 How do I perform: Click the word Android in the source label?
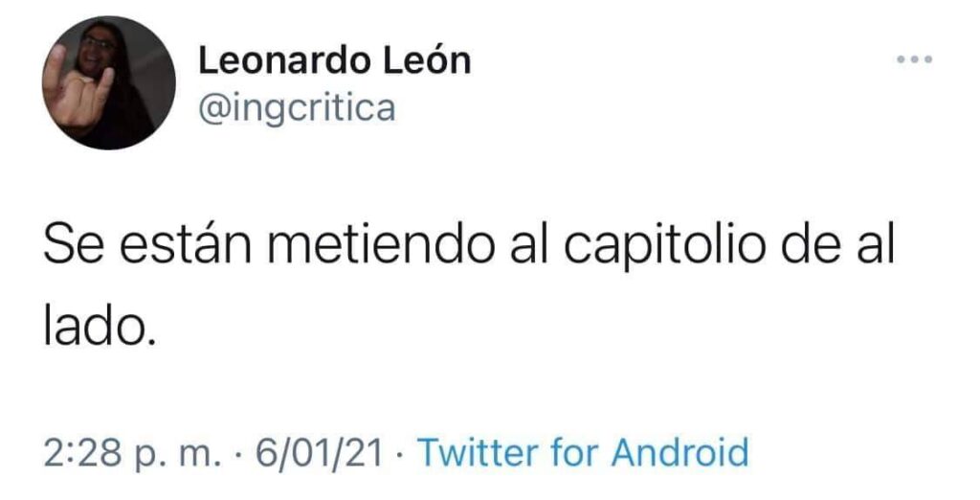(680, 452)
